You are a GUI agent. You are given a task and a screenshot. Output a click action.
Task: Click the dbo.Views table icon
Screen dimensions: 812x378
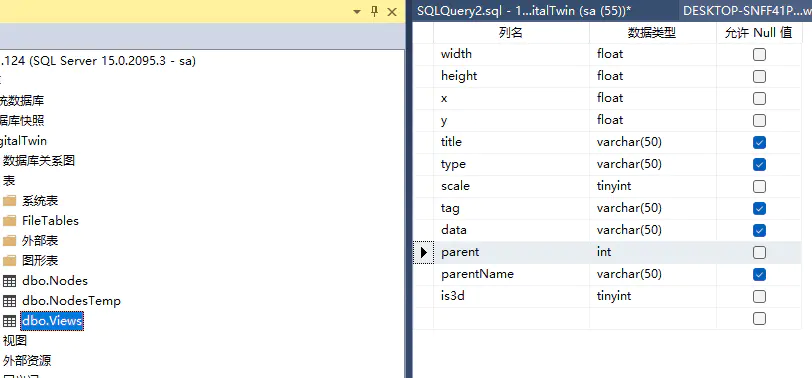[9, 321]
